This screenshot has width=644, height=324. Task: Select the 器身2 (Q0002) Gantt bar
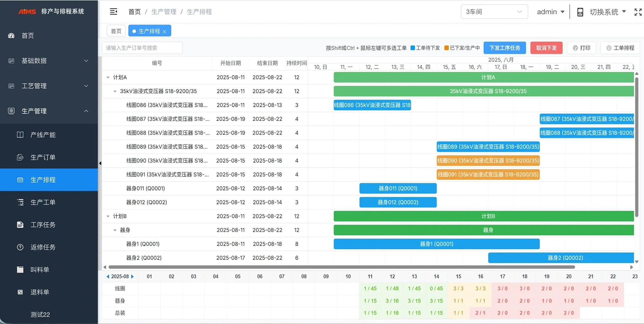click(561, 258)
